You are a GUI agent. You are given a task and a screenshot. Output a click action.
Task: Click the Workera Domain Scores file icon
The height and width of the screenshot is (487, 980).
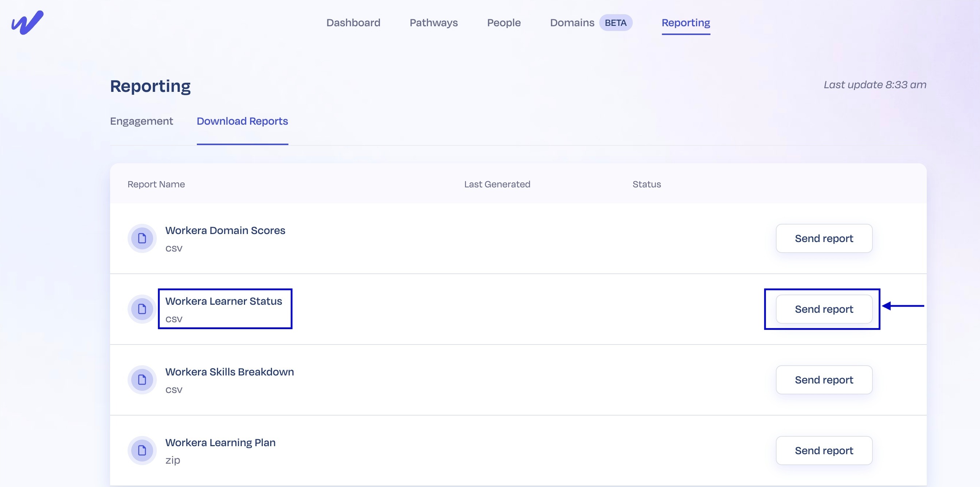point(142,238)
